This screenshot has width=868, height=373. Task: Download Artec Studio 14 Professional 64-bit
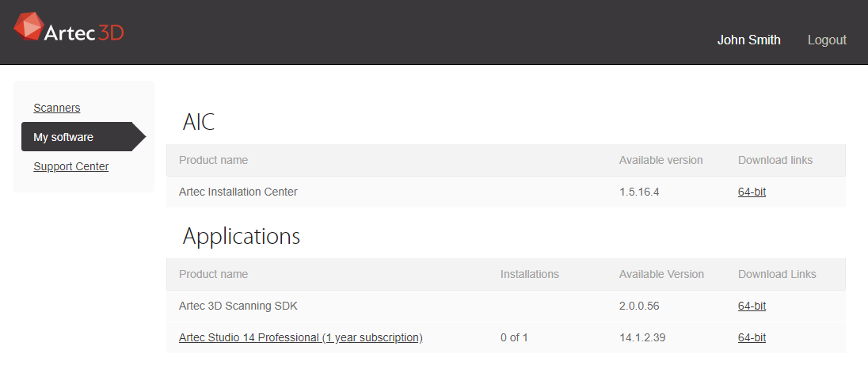coord(752,337)
